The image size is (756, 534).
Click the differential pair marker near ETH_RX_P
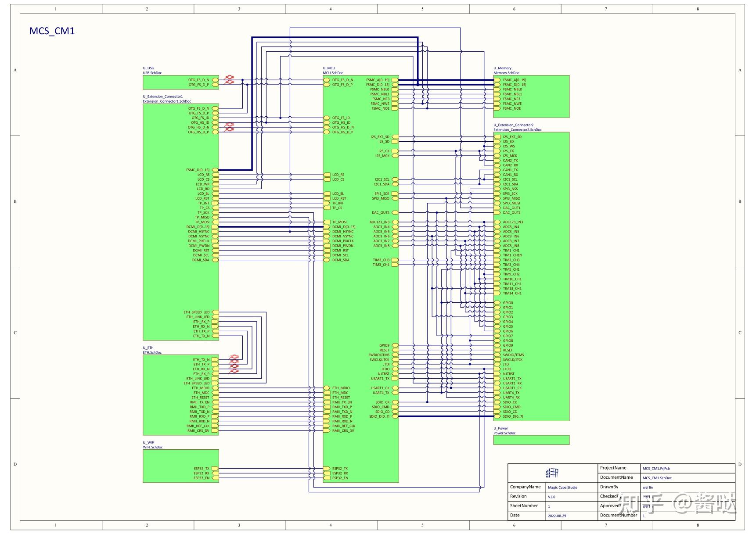(x=234, y=370)
